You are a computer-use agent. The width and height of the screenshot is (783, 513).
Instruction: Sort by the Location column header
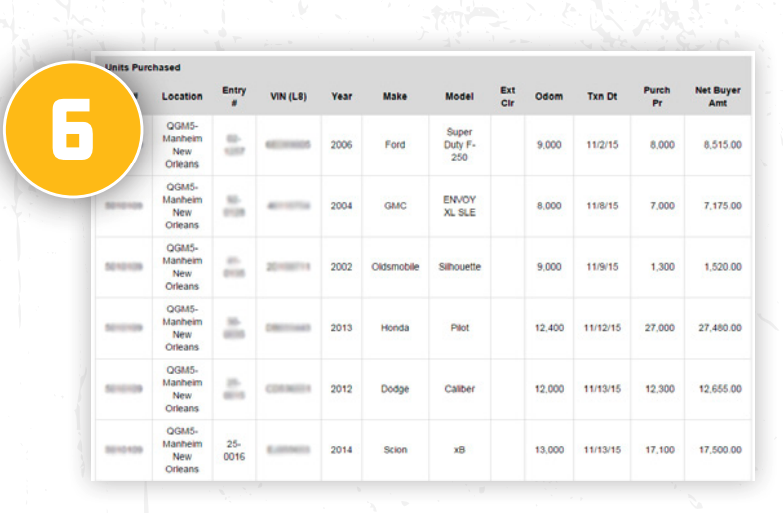tap(182, 97)
